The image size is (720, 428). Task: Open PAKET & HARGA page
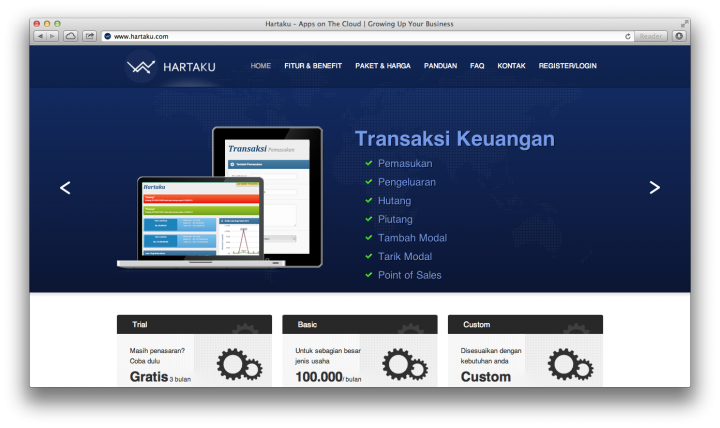[383, 66]
